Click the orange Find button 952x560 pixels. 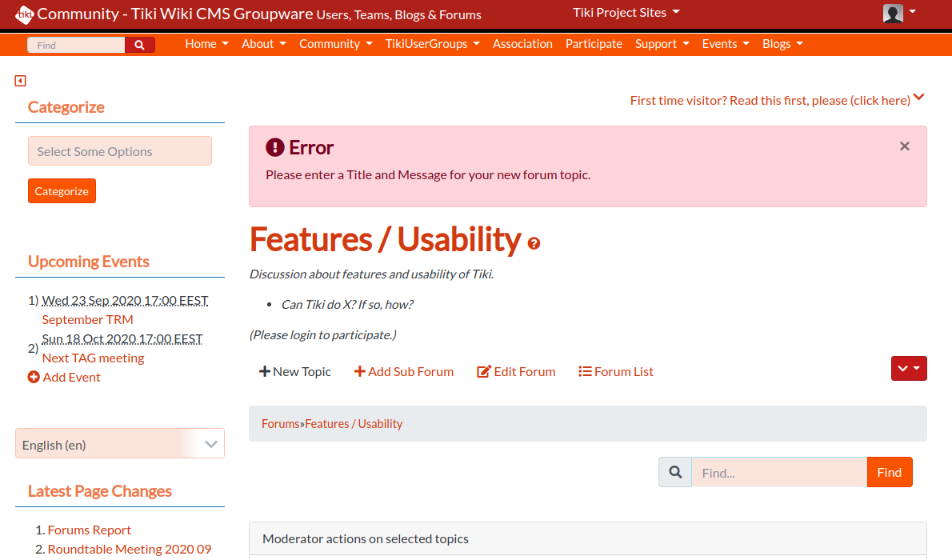890,472
